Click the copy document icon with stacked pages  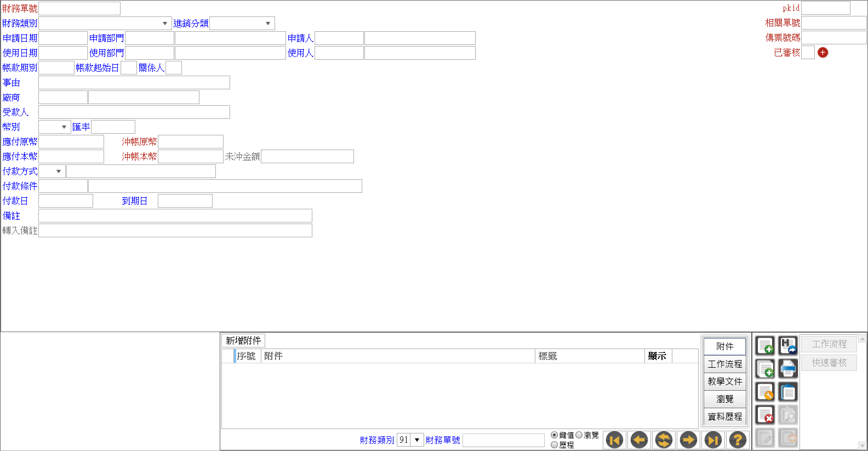[765, 369]
